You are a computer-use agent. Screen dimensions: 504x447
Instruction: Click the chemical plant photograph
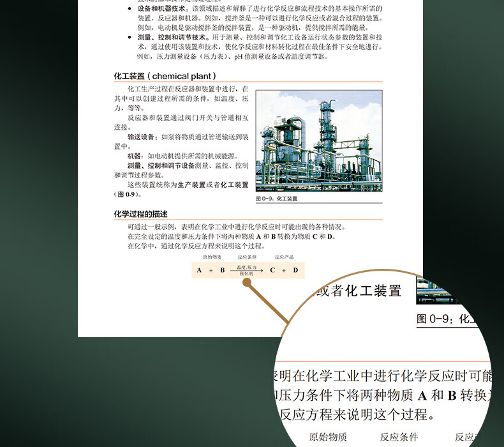[318, 140]
